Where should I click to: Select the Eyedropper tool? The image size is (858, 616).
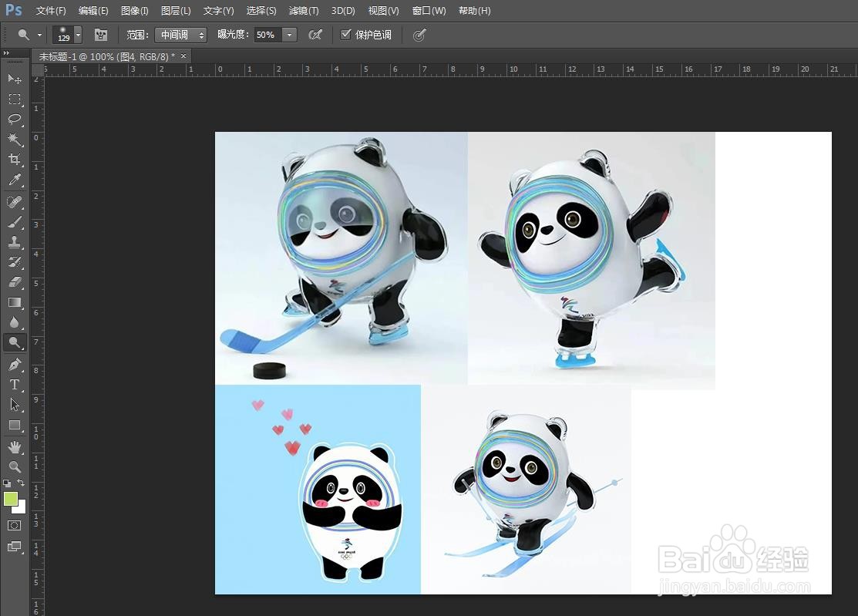click(x=15, y=180)
